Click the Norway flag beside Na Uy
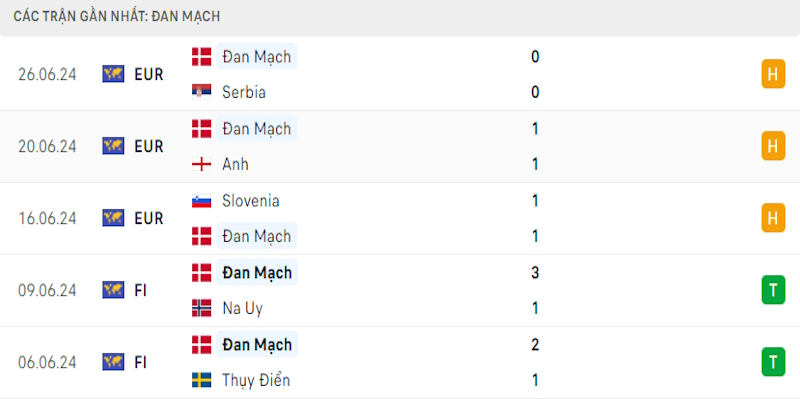The width and height of the screenshot is (800, 400). coord(202,308)
